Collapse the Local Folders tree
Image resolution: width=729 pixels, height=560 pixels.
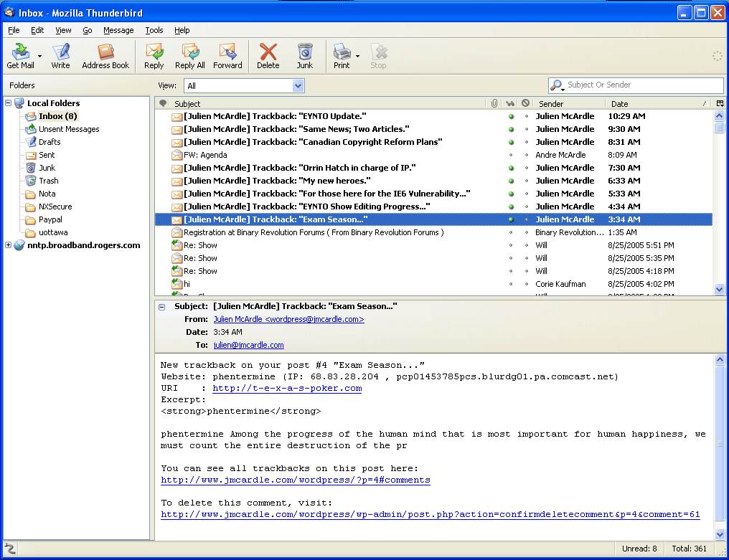click(8, 103)
